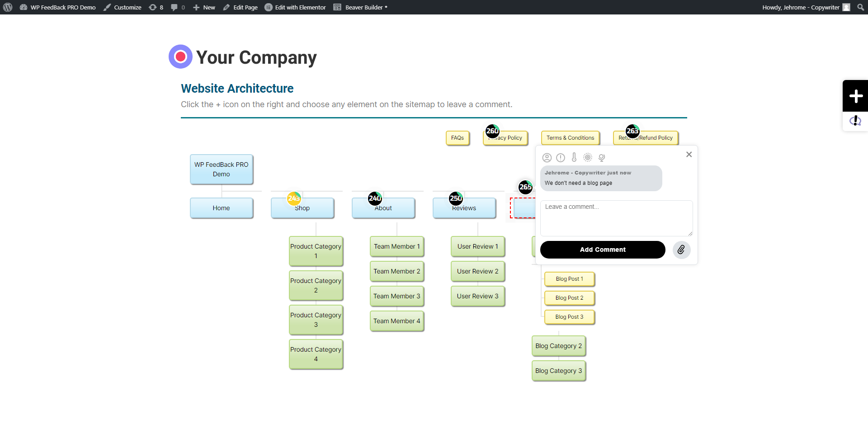Click the globe info icon in popup

(602, 158)
